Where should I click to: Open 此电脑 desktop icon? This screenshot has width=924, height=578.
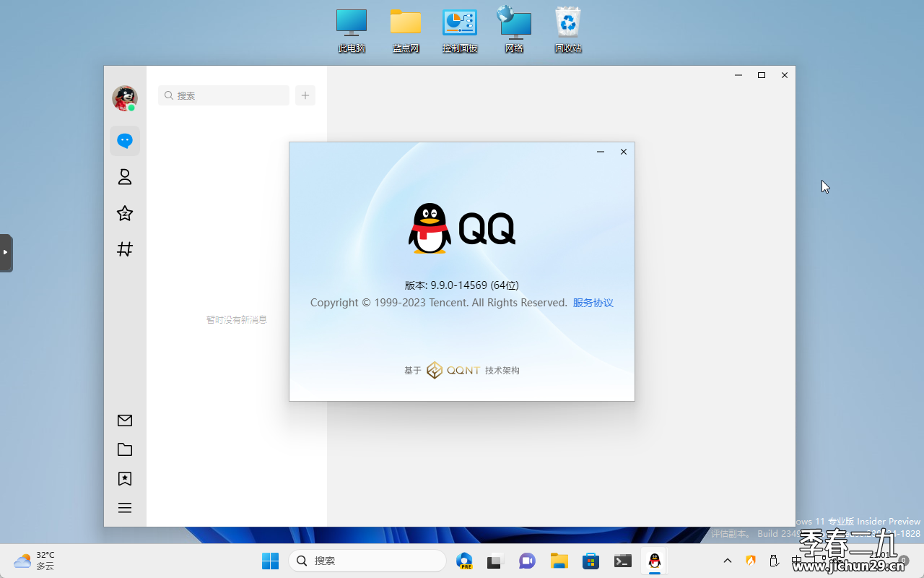pyautogui.click(x=352, y=30)
